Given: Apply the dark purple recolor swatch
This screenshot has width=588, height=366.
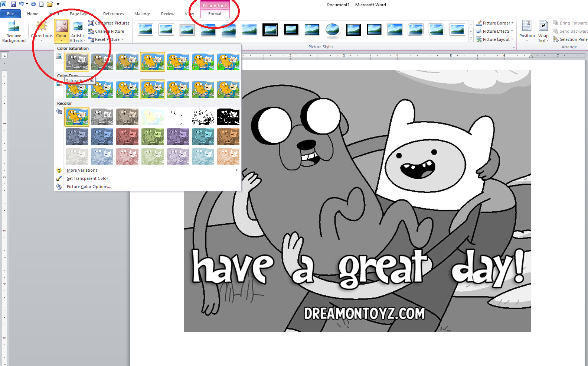Looking at the screenshot, I should (178, 136).
